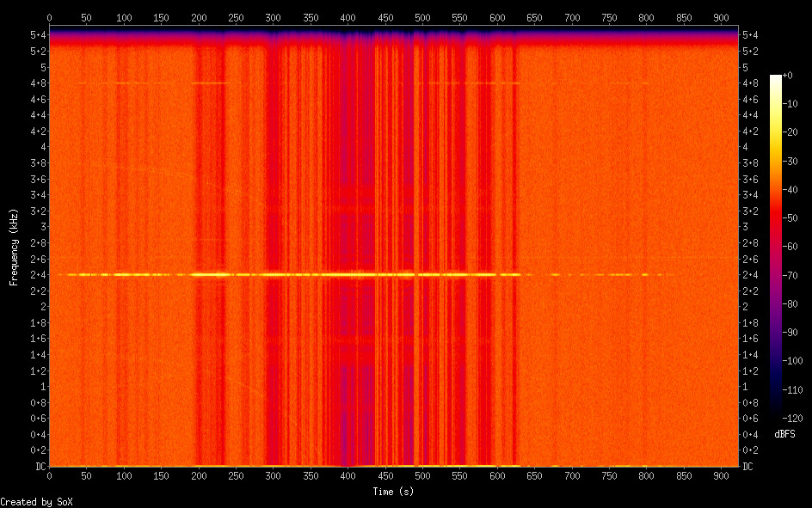Click the "Frequency (kHz)" axis label
Viewport: 812px width, 508px height.
click(14, 247)
